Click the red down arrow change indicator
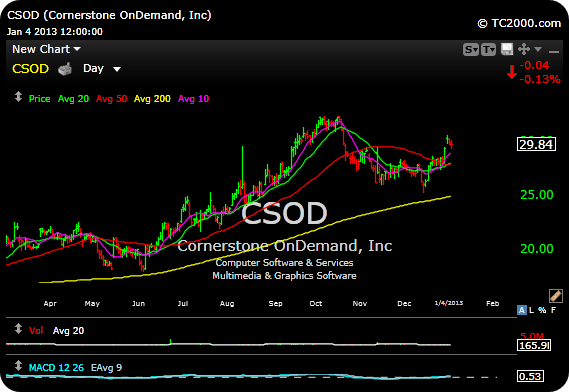This screenshot has height=392, width=569. (512, 72)
